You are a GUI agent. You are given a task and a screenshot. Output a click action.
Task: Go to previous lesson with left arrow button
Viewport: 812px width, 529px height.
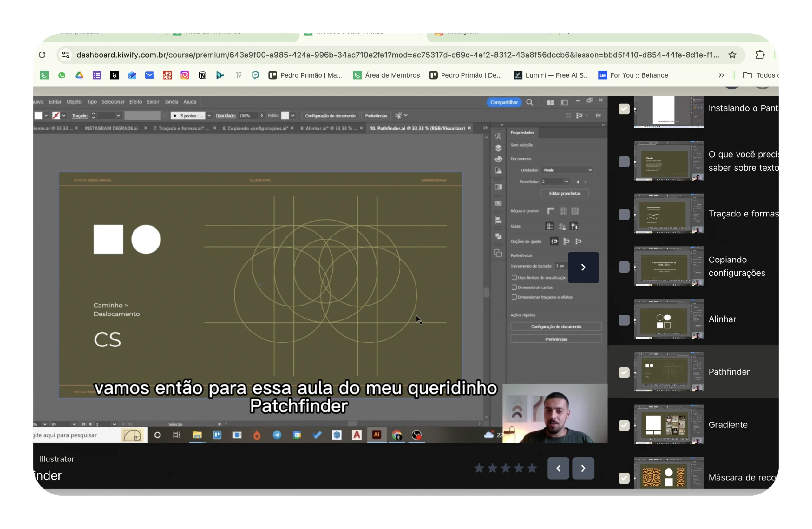[558, 468]
